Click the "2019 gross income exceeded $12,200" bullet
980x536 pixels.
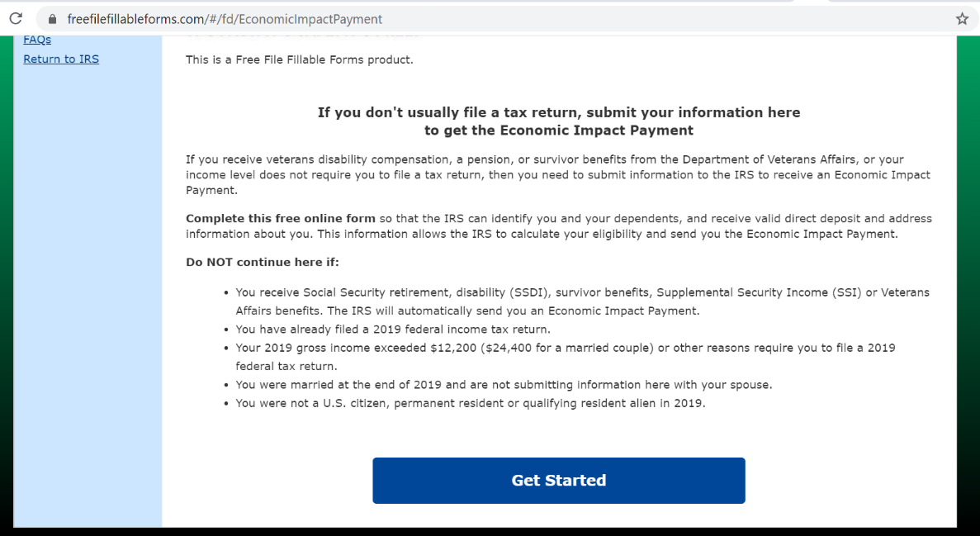click(x=565, y=348)
